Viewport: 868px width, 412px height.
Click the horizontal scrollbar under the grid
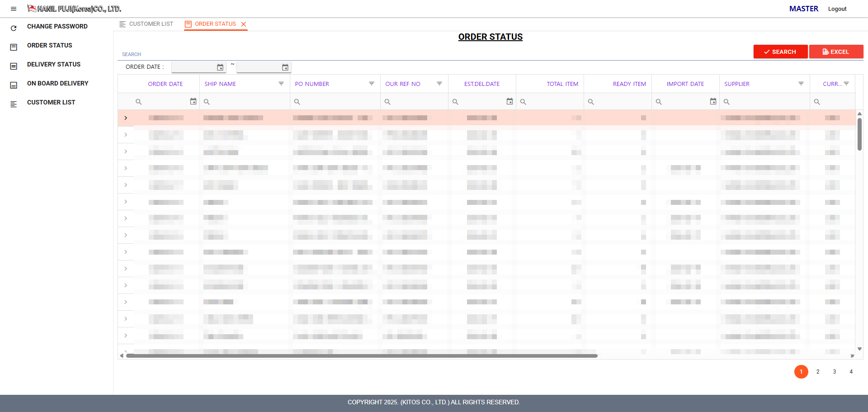(362, 356)
